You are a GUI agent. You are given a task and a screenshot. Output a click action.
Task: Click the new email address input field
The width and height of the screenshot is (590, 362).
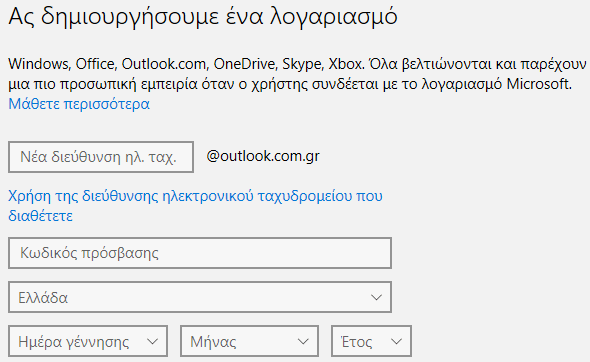101,157
